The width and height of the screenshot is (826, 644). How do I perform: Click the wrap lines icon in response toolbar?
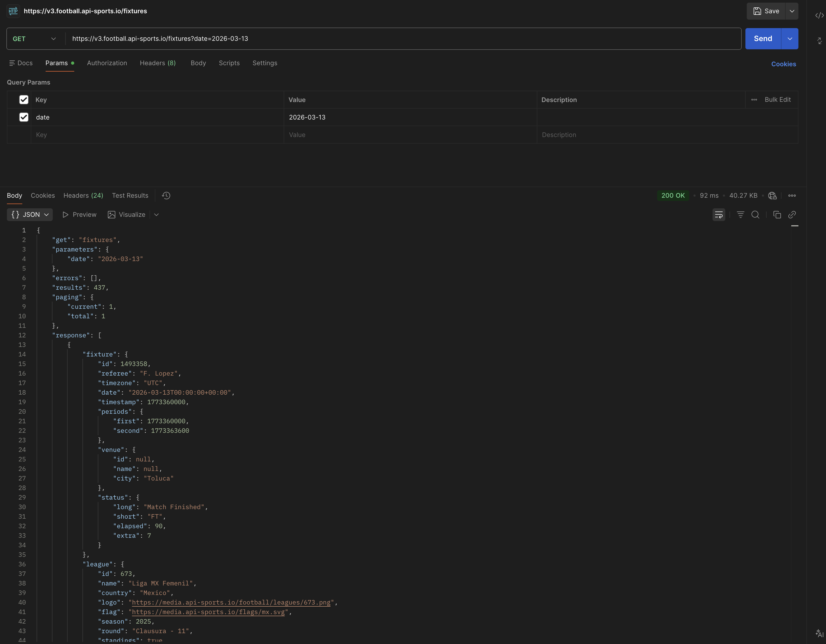(719, 215)
